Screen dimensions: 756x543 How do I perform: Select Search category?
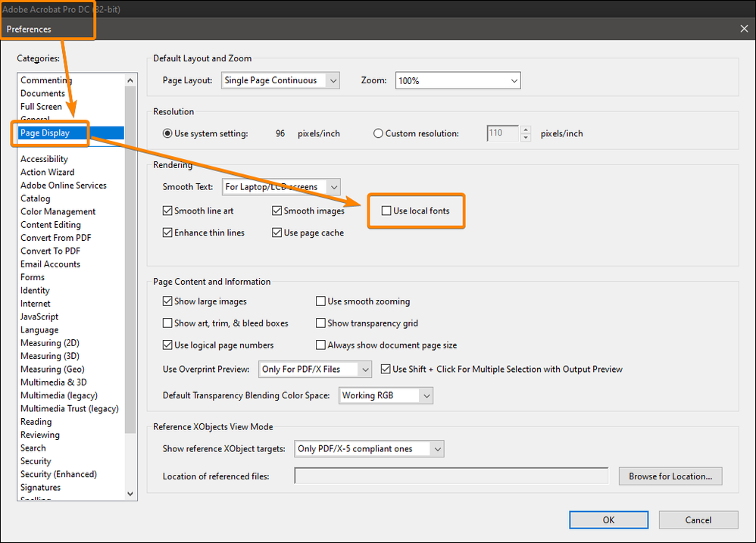click(33, 448)
